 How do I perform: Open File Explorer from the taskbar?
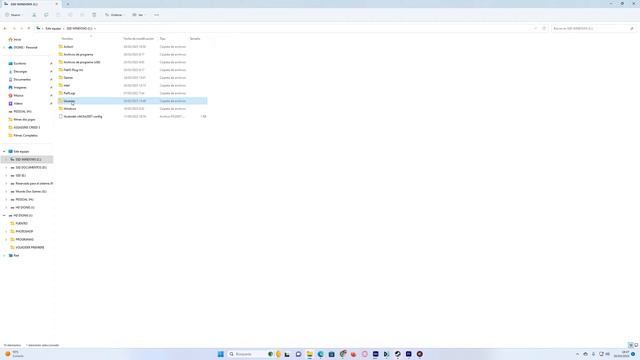click(310, 354)
